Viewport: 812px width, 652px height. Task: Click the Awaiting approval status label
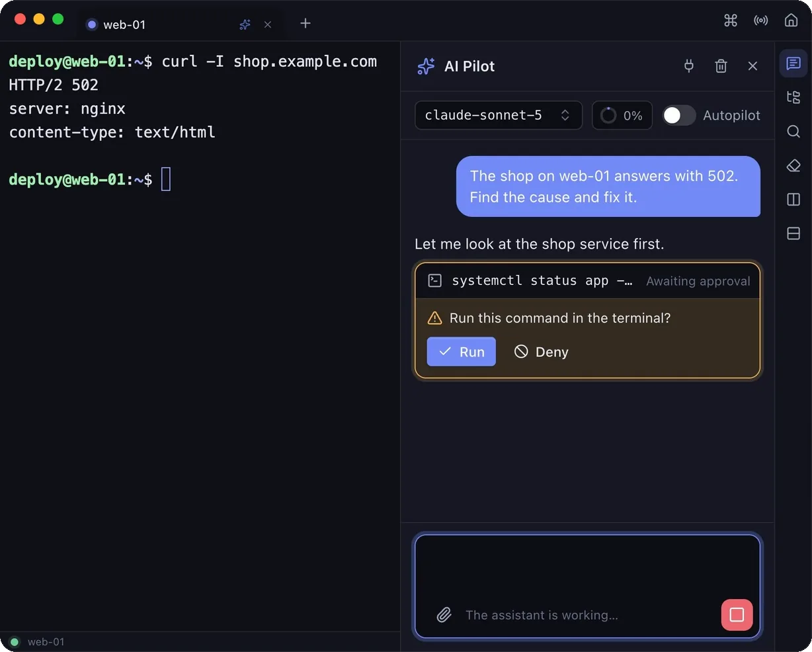(x=698, y=281)
